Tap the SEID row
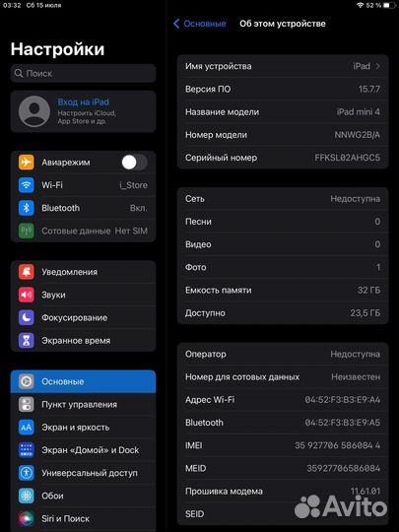This screenshot has height=532, width=399. click(283, 514)
